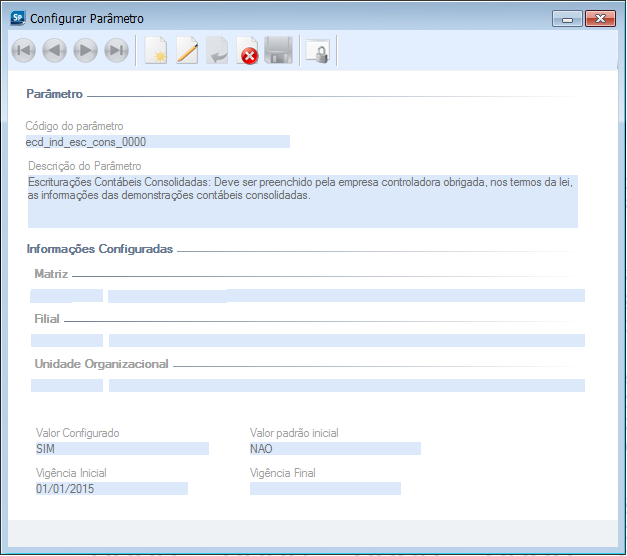Save using the floppy disk icon

tap(279, 50)
